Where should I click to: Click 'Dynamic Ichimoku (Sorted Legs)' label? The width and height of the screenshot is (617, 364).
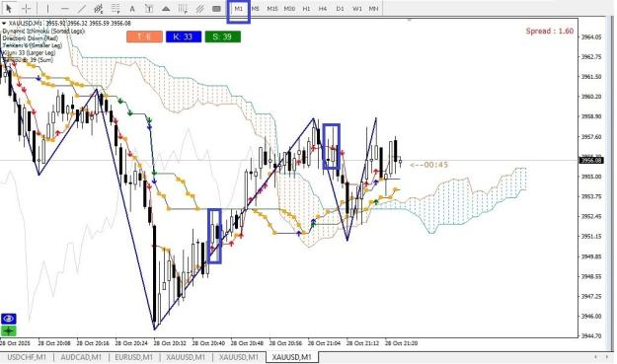[x=43, y=31]
